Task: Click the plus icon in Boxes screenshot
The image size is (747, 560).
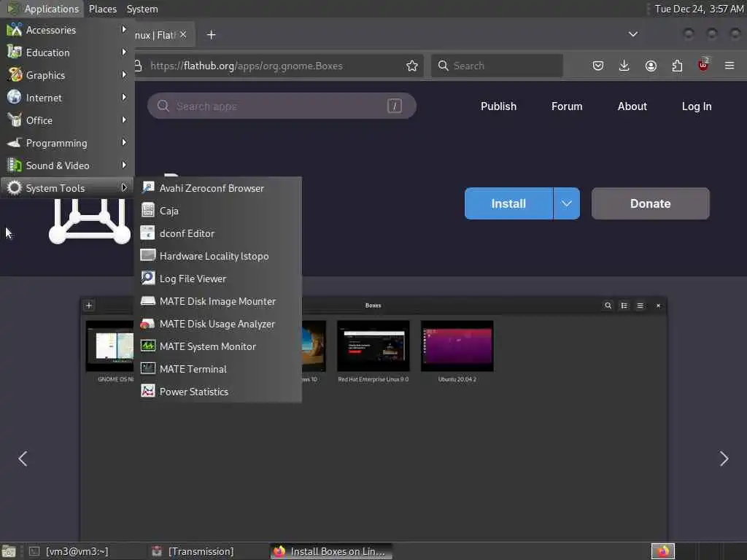Action: (x=88, y=306)
